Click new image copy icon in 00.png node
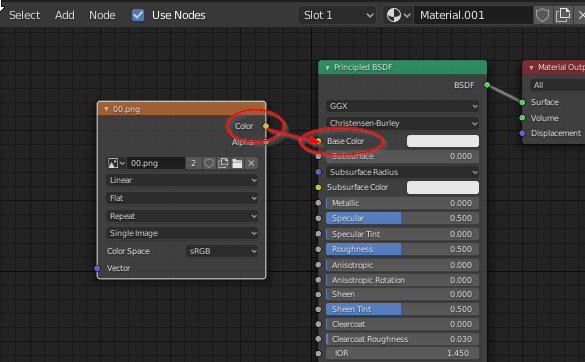 point(223,163)
